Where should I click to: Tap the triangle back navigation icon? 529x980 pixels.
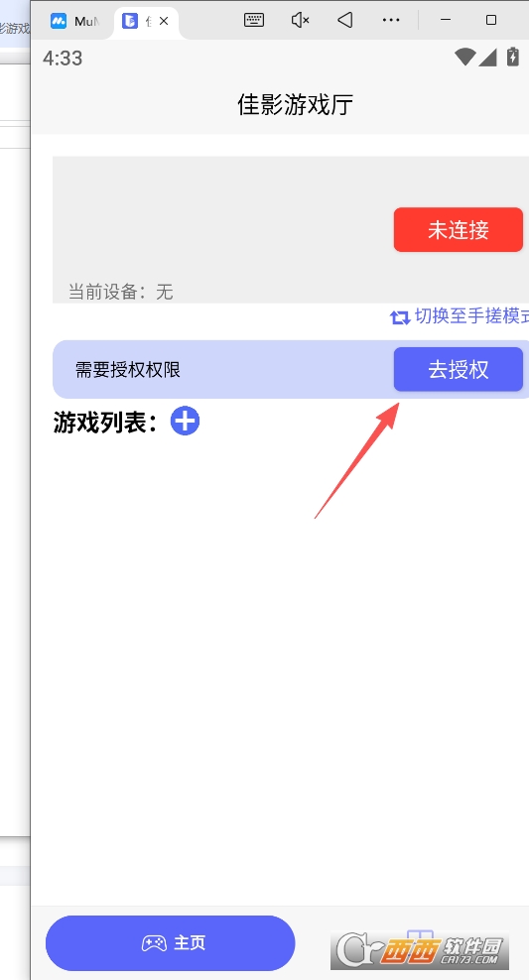[x=345, y=20]
